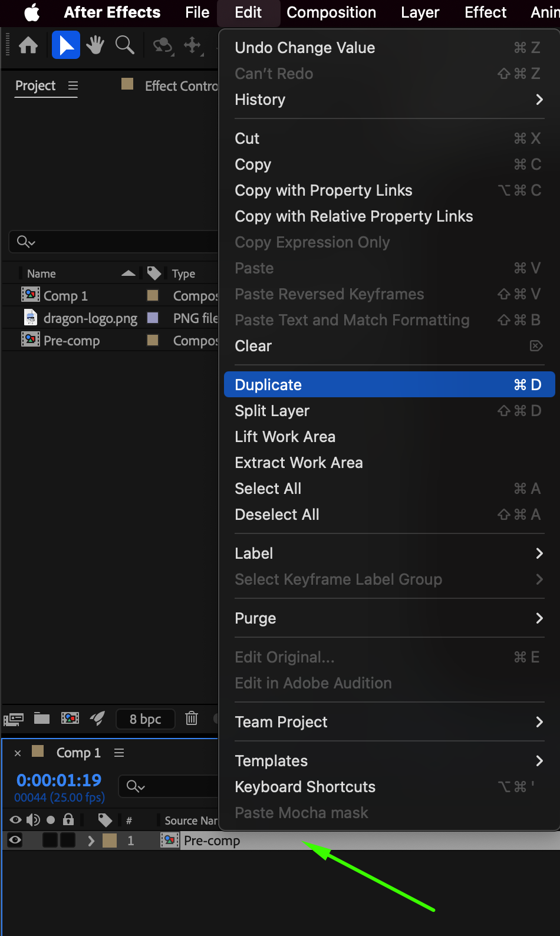
Task: Open the Project panel menu icon
Action: coord(73,86)
